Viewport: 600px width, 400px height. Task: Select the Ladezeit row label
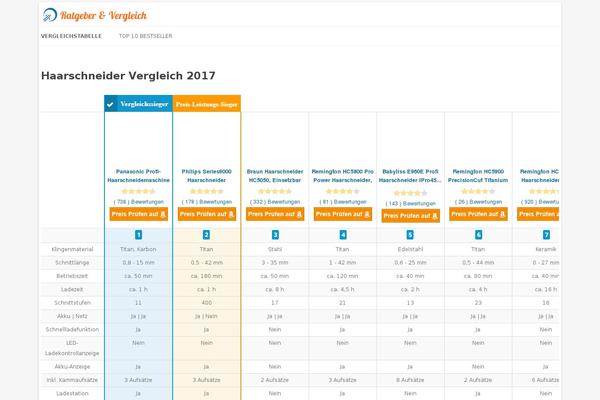[72, 289]
